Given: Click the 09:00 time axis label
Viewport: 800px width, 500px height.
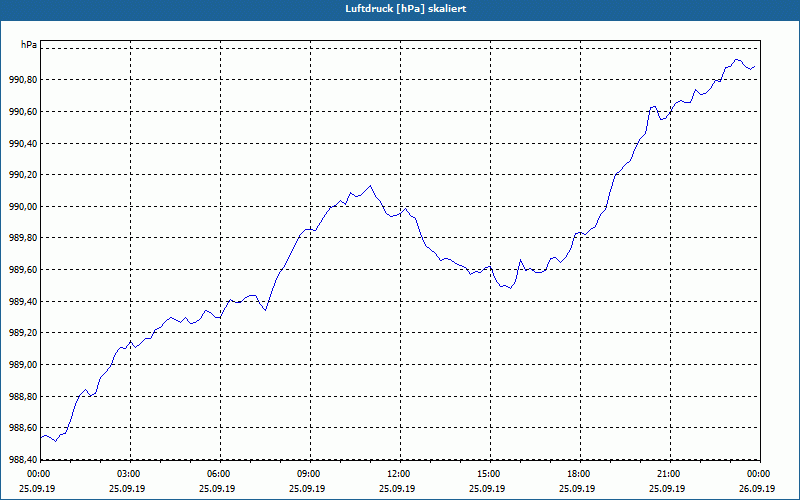Looking at the screenshot, I should pos(310,474).
